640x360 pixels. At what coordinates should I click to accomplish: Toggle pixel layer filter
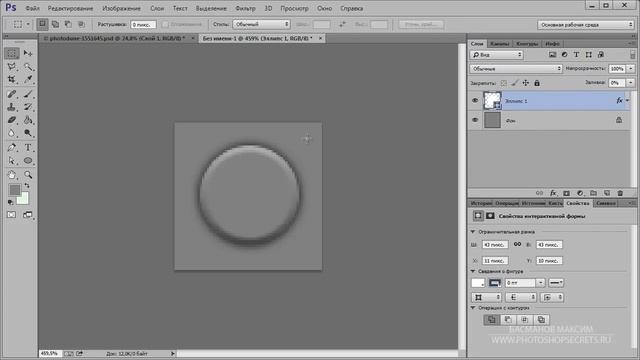[552, 55]
